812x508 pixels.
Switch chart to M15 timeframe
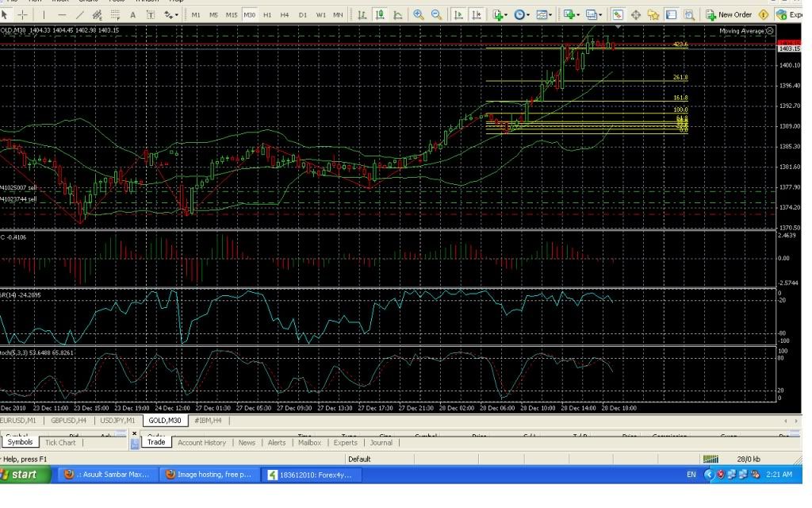pyautogui.click(x=232, y=15)
